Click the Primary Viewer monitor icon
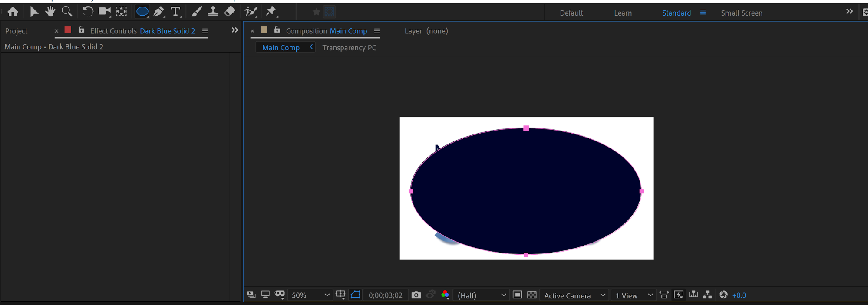Image resolution: width=868 pixels, height=305 pixels. pos(265,295)
